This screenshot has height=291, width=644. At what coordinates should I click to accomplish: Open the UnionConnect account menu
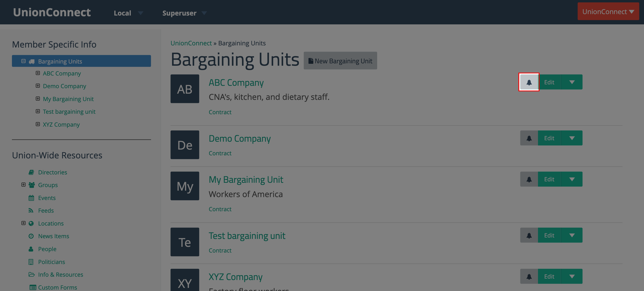pos(608,11)
